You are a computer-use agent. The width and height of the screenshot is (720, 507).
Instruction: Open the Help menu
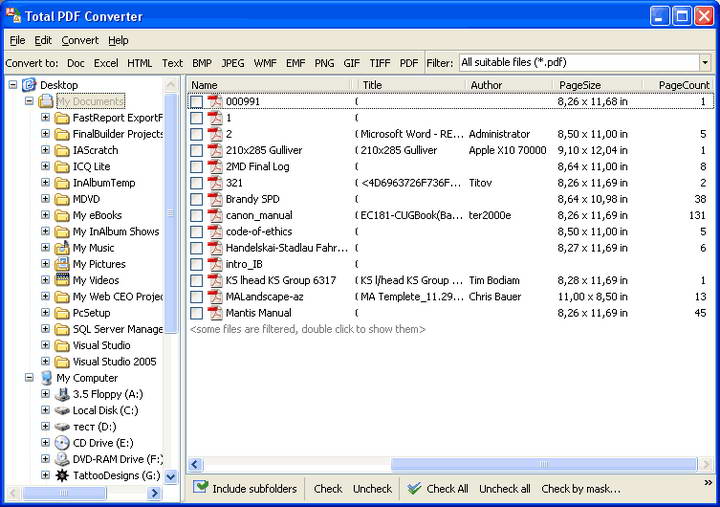118,40
